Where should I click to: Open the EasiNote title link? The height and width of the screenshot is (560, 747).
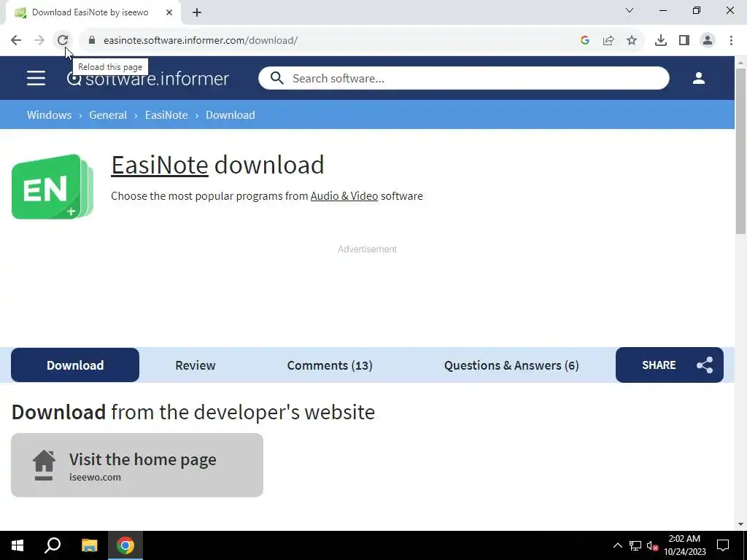pos(160,165)
